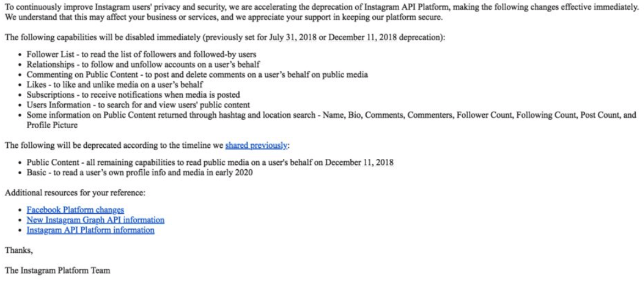Image resolution: width=644 pixels, height=283 pixels.
Task: Click 'To continuously improve Instagram users' privacy' sentence
Action: [x=322, y=7]
